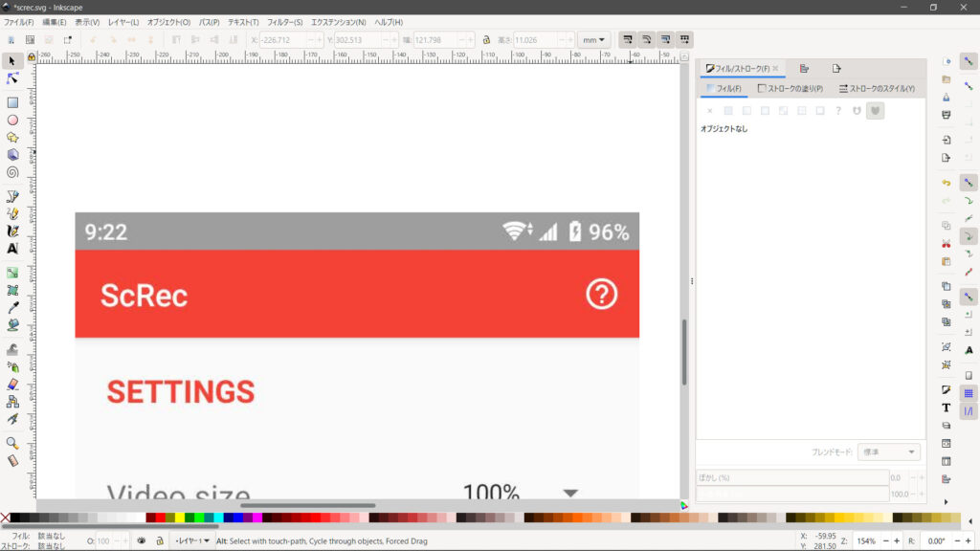Screen dimensions: 980x551
Task: Select the Selector arrow tool
Action: coord(11,60)
